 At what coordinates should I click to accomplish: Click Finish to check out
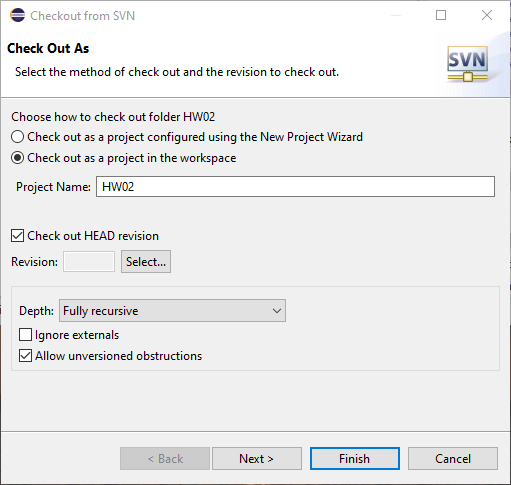[355, 459]
